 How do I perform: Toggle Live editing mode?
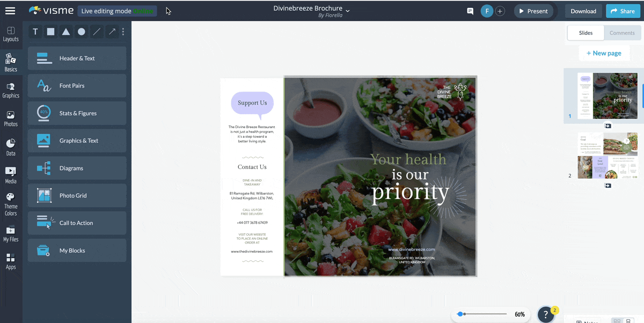(x=117, y=10)
